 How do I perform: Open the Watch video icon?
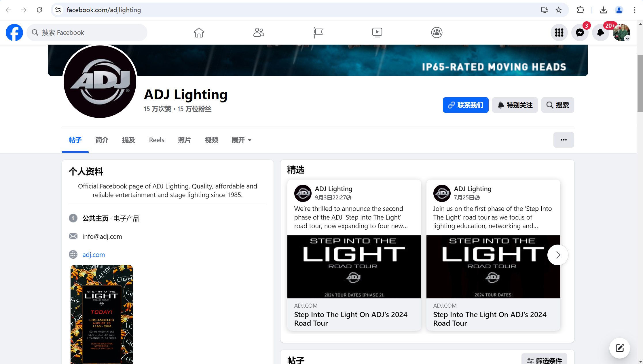pos(377,33)
